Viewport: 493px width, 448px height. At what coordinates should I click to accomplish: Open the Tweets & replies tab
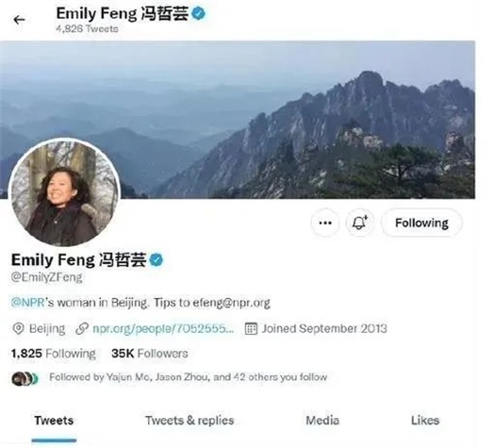point(189,421)
